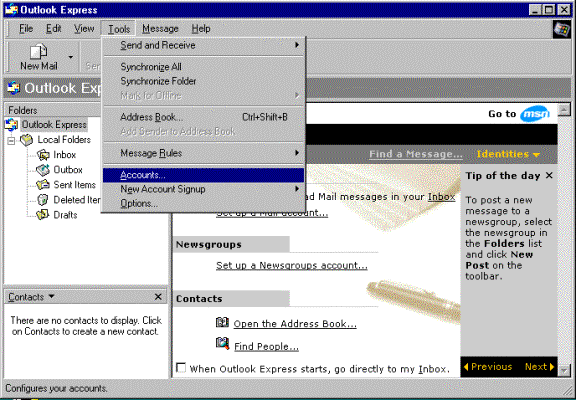Close the Tip of the day panel
The height and width of the screenshot is (400, 576).
(549, 175)
